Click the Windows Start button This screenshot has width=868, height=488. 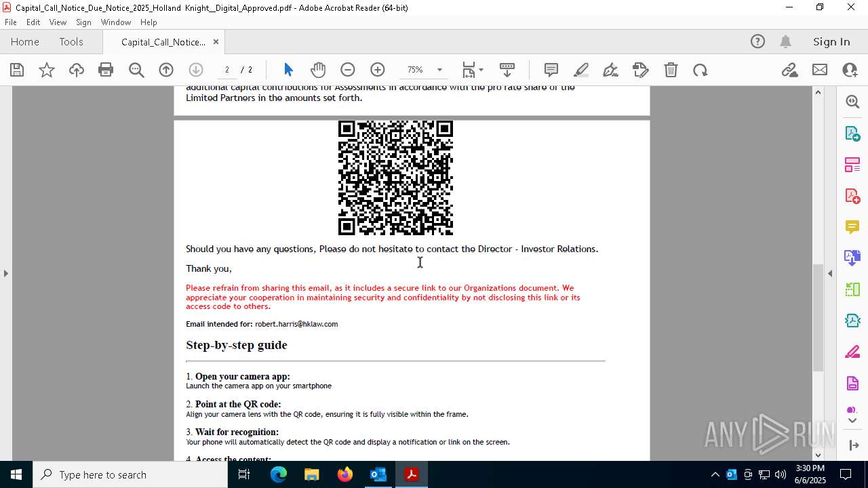click(16, 474)
